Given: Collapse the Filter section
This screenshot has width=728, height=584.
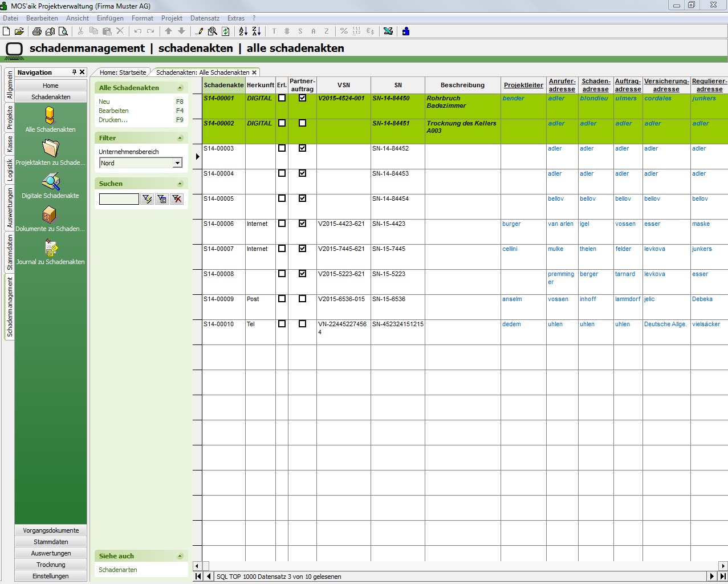Looking at the screenshot, I should coord(180,138).
